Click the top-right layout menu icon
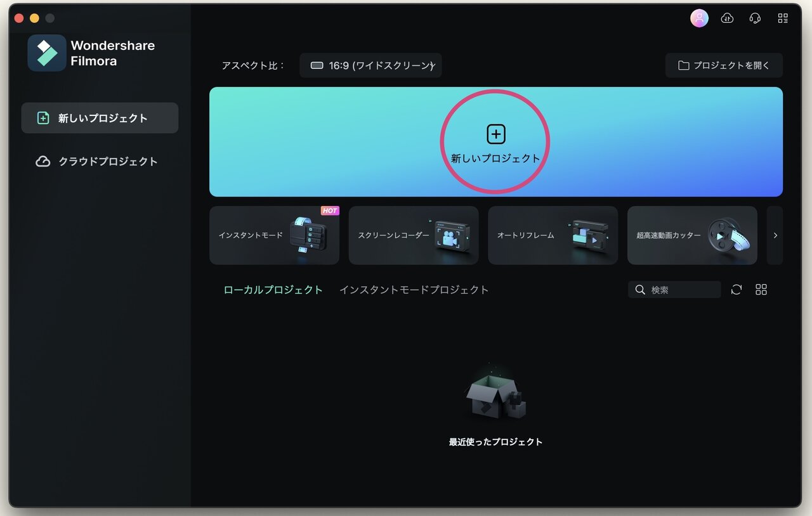812x516 pixels. coord(783,18)
